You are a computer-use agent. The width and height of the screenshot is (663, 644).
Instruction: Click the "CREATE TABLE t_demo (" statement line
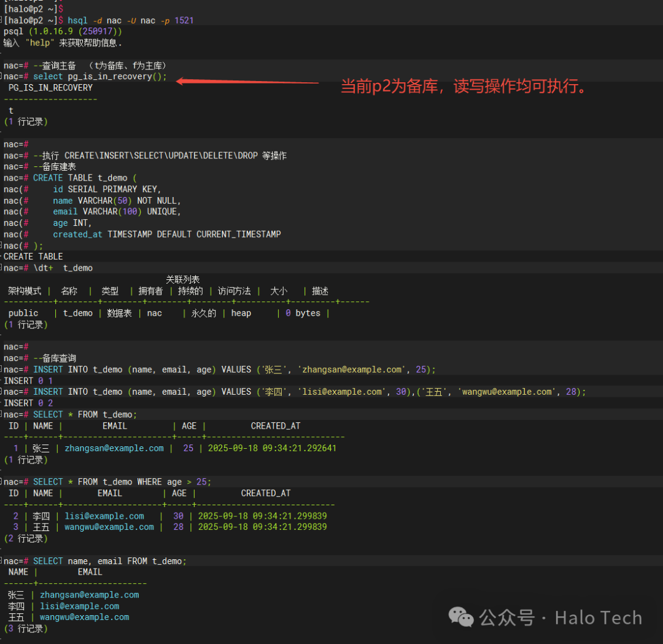click(x=85, y=178)
